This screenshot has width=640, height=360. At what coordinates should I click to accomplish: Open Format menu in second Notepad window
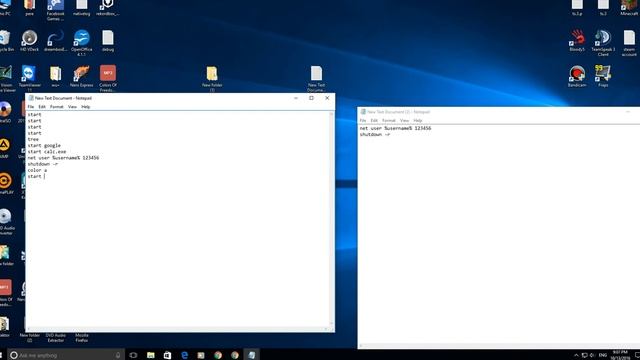pos(389,121)
